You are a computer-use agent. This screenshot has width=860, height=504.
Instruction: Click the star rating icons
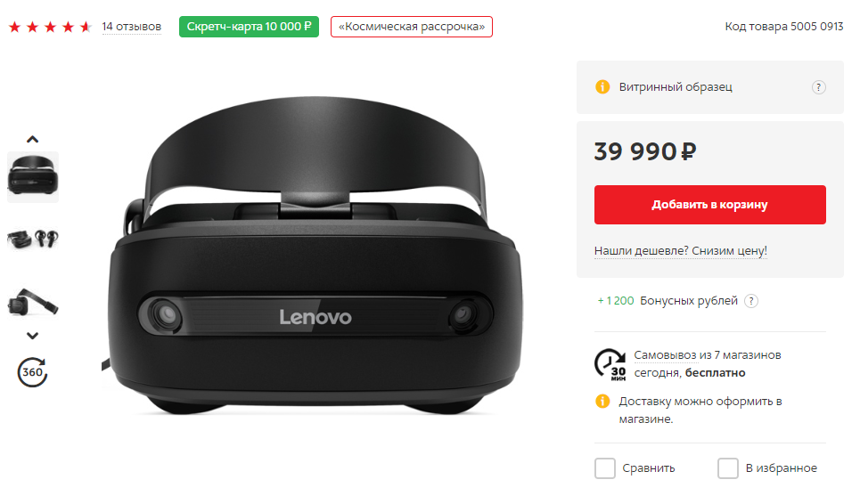(50, 27)
